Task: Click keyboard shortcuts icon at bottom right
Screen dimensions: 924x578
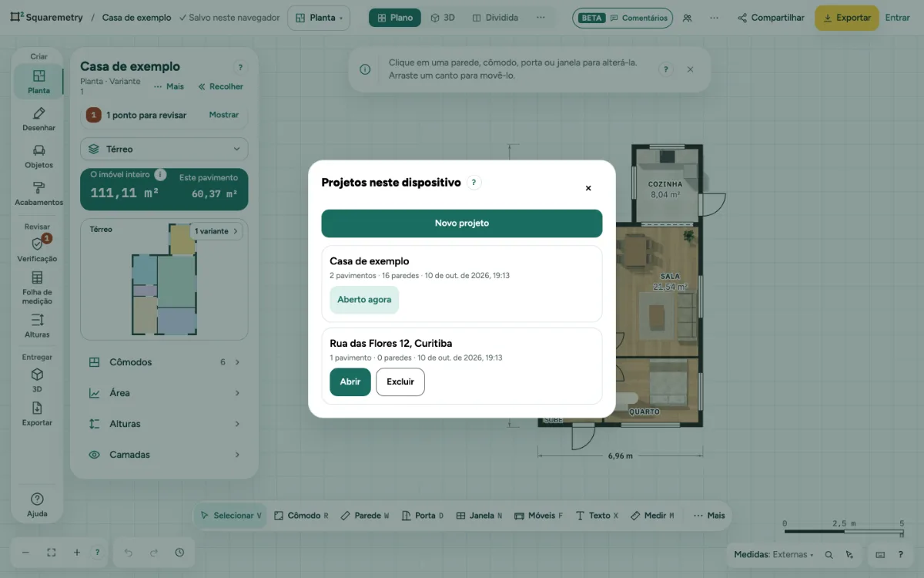Action: click(881, 554)
